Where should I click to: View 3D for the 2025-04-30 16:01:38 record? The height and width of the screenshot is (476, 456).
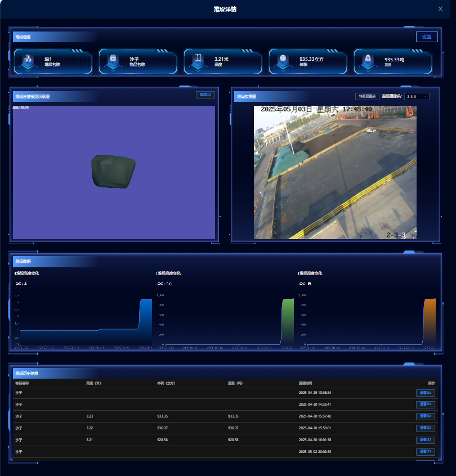pos(425,440)
